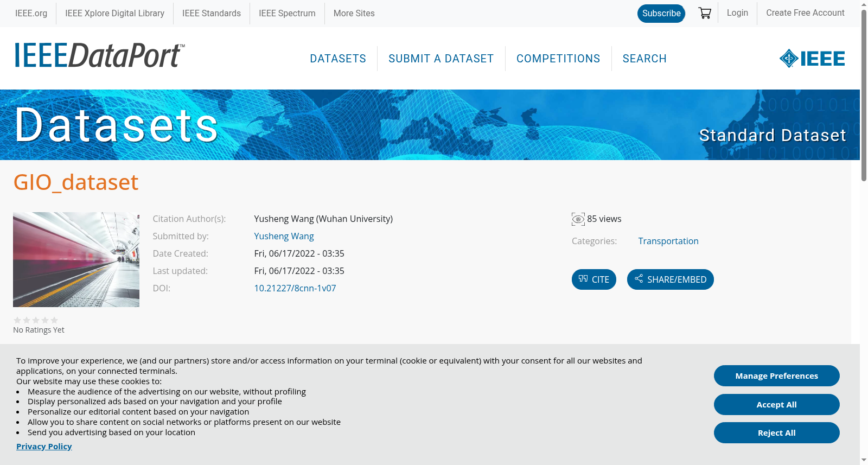This screenshot has width=868, height=465.
Task: Click the five-star rating widget
Action: pyautogui.click(x=36, y=320)
